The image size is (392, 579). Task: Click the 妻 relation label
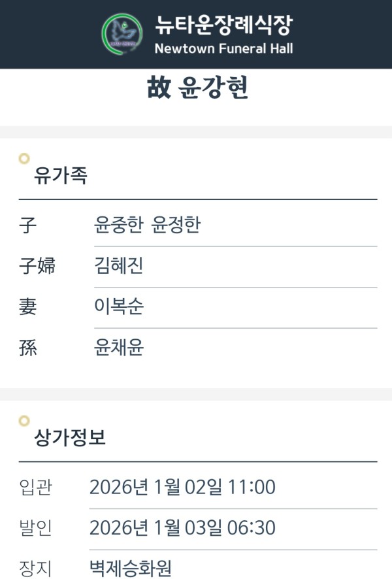coord(28,306)
